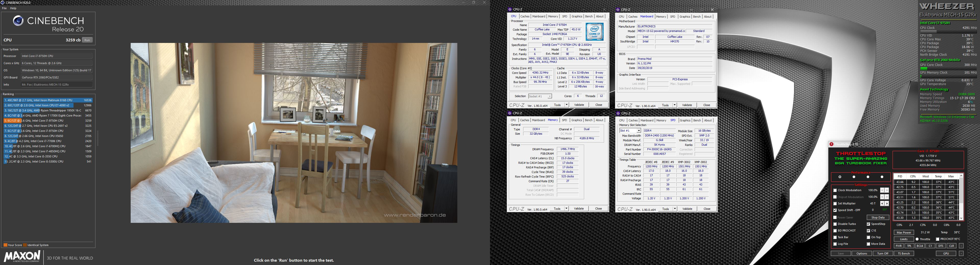The width and height of the screenshot is (980, 265).
Task: Increase the Set Multiplier value with the right arrow
Action: pyautogui.click(x=887, y=204)
